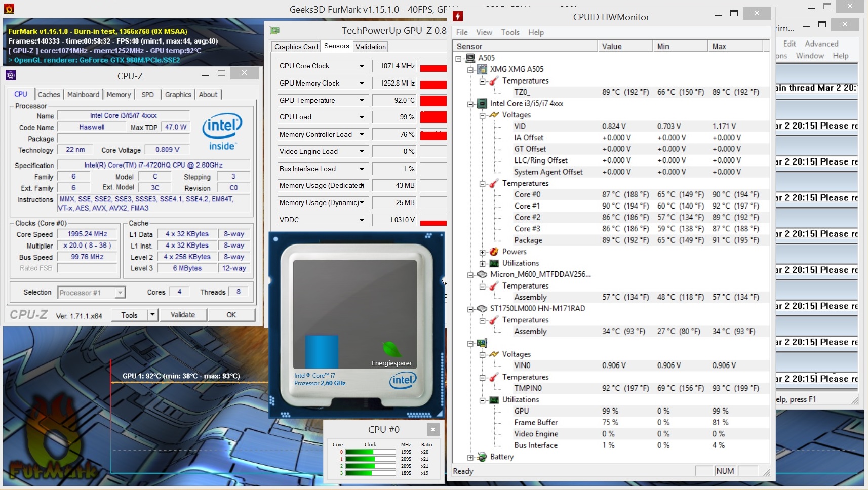Switch to the SPD tab in CPU-Z
The height and width of the screenshot is (490, 868).
point(147,94)
